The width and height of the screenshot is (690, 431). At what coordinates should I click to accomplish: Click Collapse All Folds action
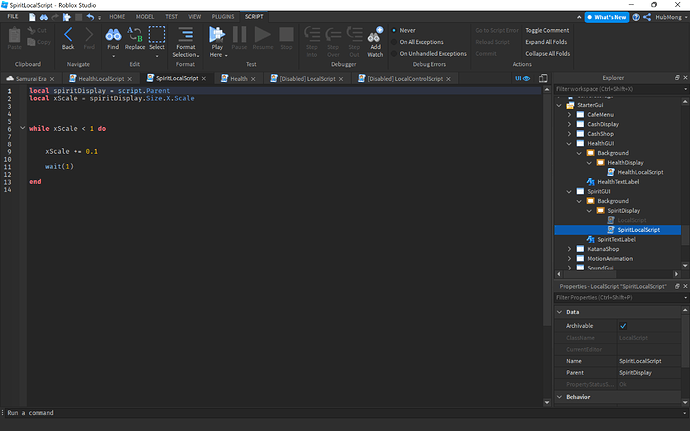547,53
